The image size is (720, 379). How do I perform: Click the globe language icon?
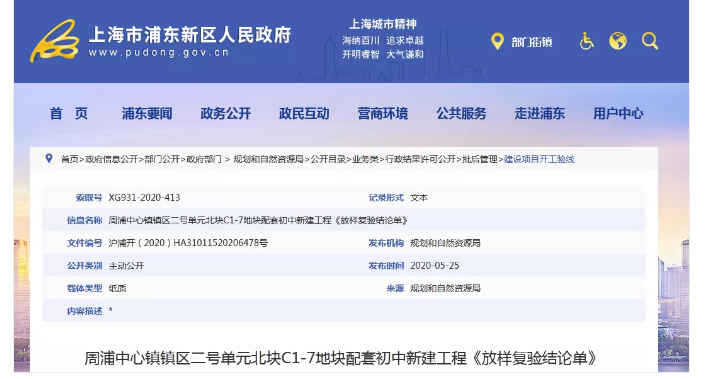pyautogui.click(x=618, y=41)
